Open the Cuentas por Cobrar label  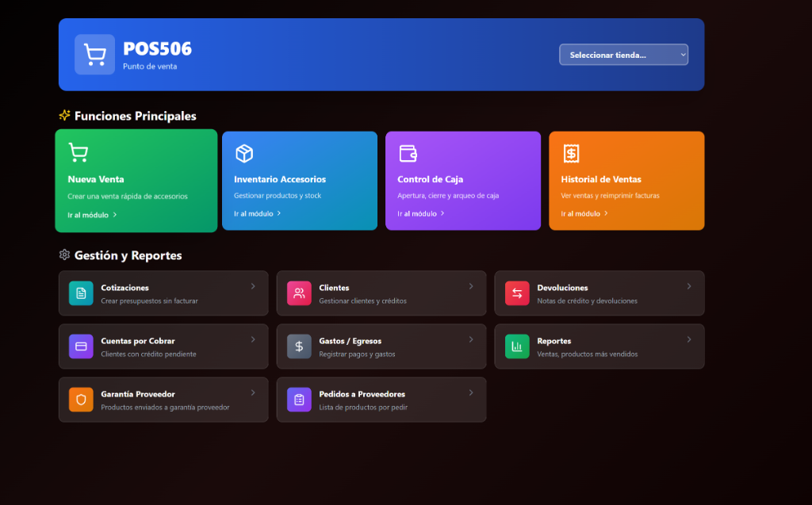click(x=138, y=341)
